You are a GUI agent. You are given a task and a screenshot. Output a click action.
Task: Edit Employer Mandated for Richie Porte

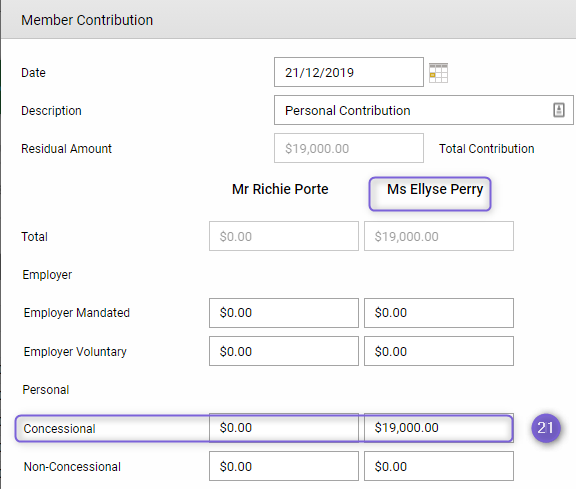[284, 313]
